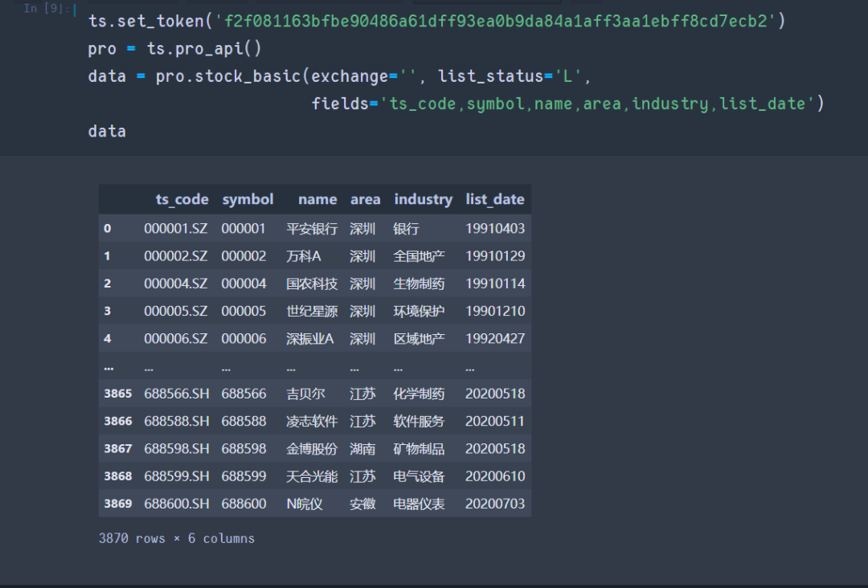Place cursor in ts.set_token code line
The image size is (868, 588).
pos(436,21)
